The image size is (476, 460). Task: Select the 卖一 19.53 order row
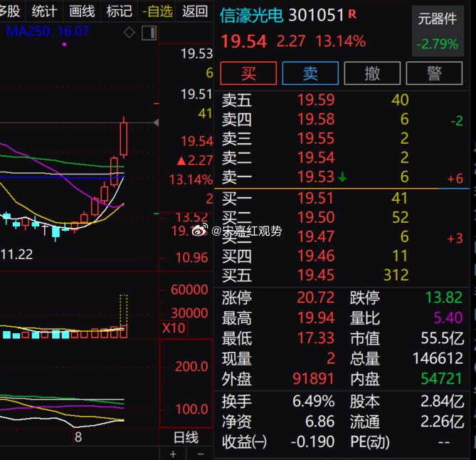[342, 177]
